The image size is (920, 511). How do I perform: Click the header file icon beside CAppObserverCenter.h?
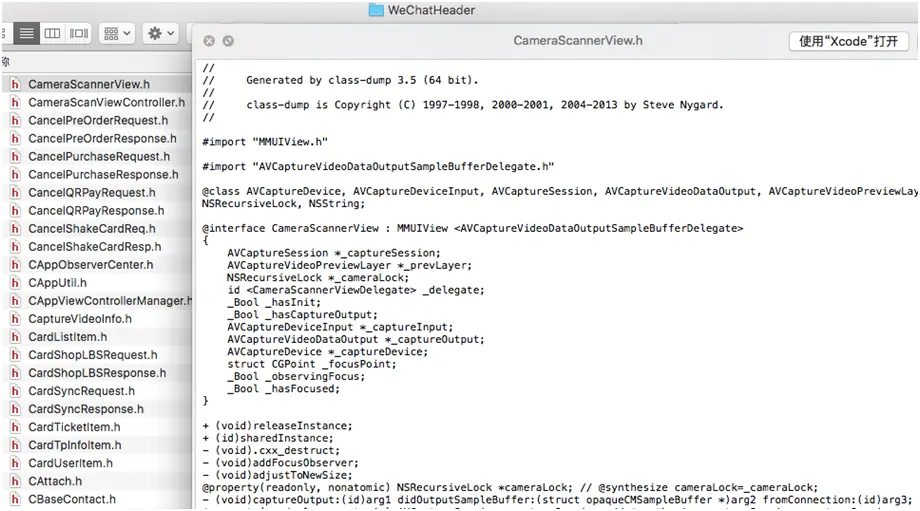point(15,265)
